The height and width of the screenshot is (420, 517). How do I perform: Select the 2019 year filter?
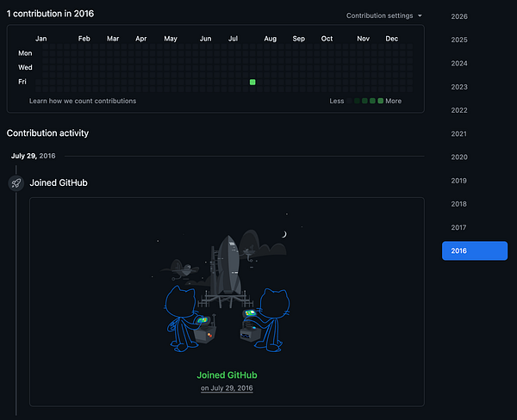click(x=459, y=181)
